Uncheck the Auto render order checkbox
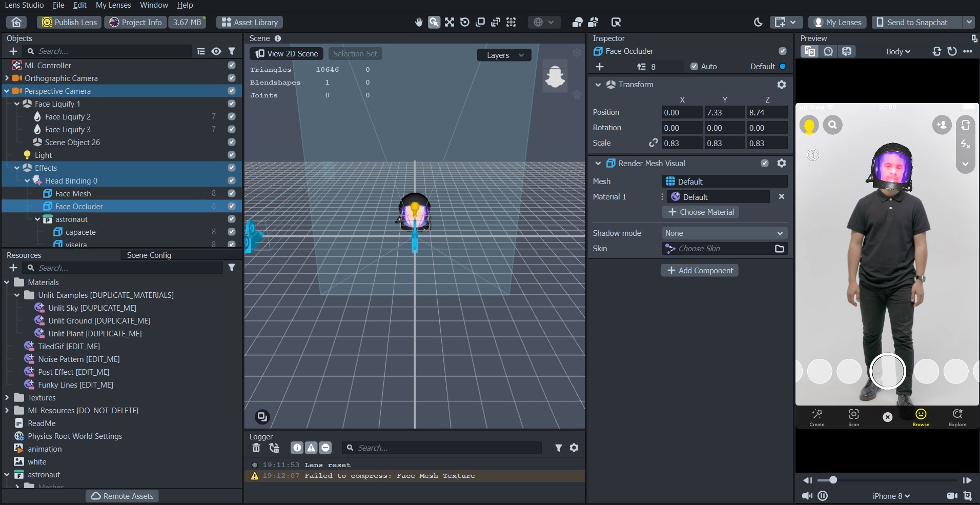 (694, 67)
